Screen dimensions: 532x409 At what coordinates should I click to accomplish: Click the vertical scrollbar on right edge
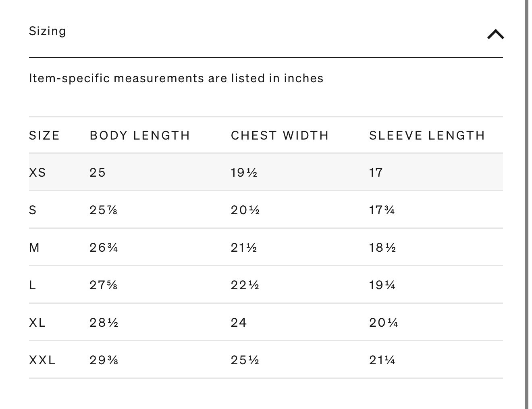click(x=526, y=204)
